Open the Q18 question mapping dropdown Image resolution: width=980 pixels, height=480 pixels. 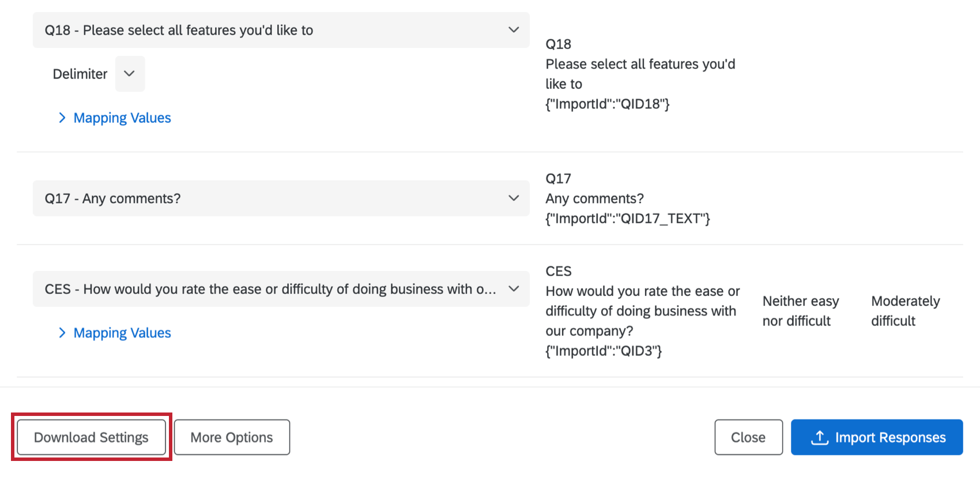click(281, 30)
